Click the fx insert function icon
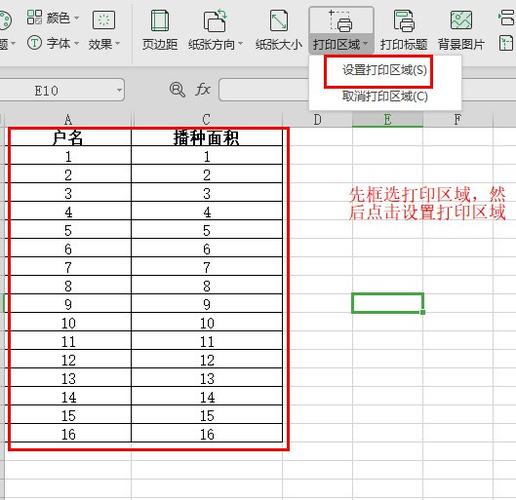Viewport: 516px width, 500px height. (203, 89)
